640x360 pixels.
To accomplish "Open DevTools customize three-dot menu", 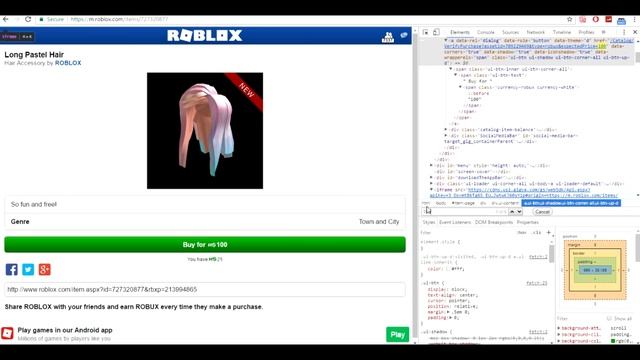I will pos(624,32).
